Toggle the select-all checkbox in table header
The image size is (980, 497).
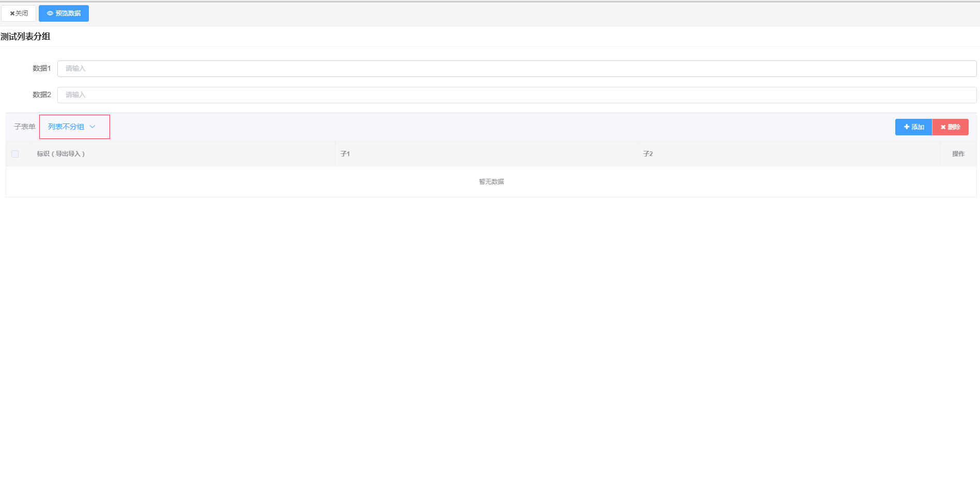click(15, 154)
